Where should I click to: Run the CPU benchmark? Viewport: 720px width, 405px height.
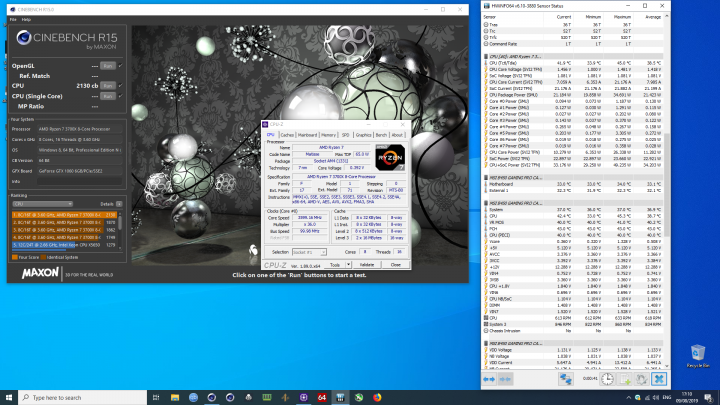[108, 85]
